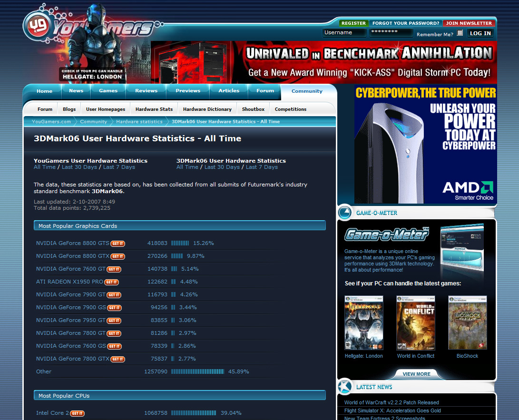Image resolution: width=519 pixels, height=420 pixels.
Task: Click the YouGamers logo icon
Action: pyautogui.click(x=37, y=25)
